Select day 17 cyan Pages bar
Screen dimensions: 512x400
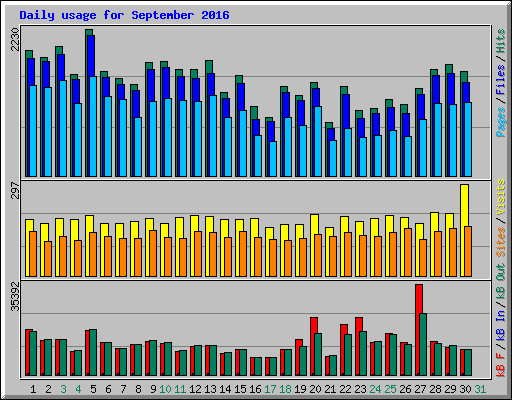[x=273, y=159]
